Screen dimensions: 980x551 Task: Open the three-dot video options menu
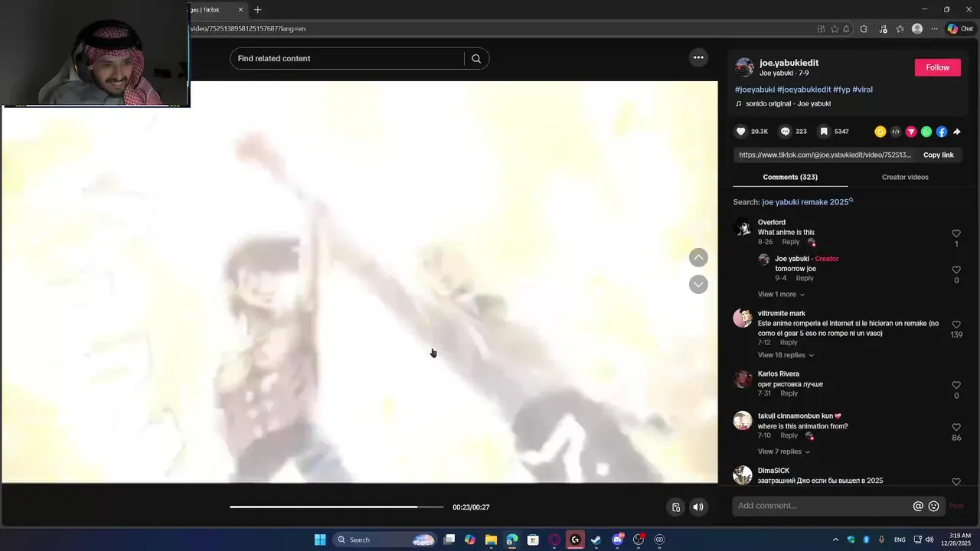(x=698, y=57)
